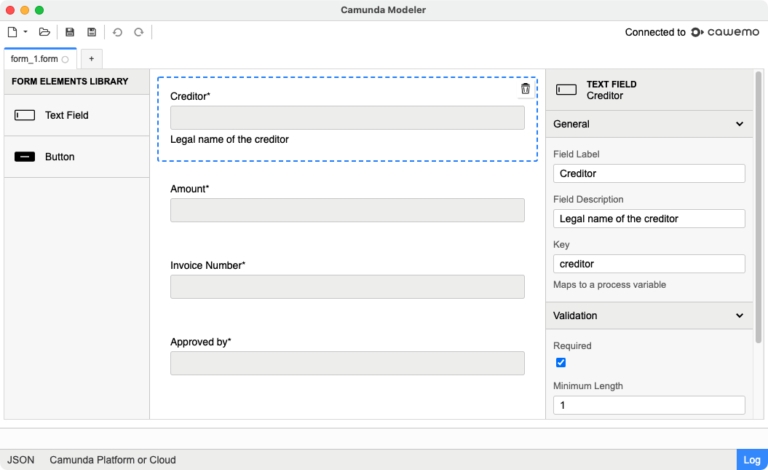Click the save file as icon

pos(92,32)
